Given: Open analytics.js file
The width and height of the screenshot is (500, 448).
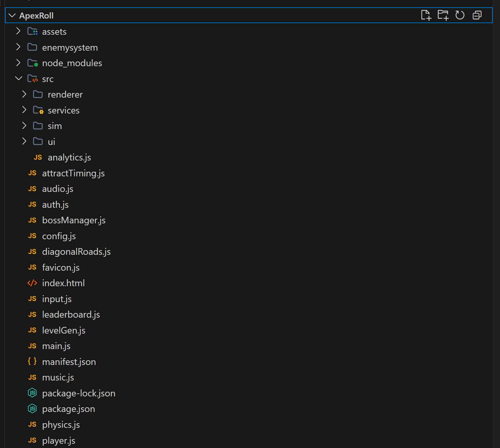Looking at the screenshot, I should point(69,157).
